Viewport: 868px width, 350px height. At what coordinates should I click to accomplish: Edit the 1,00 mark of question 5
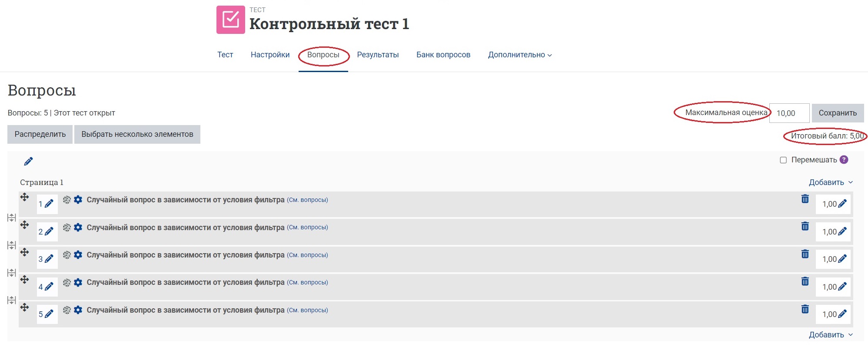point(842,314)
